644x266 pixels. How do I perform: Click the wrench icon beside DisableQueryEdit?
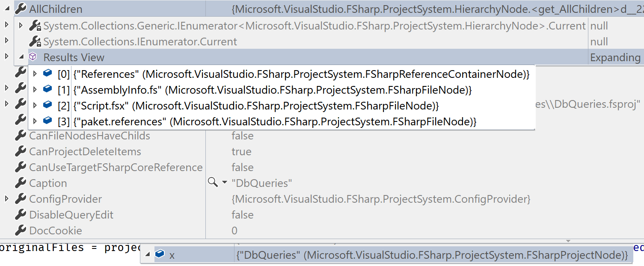[21, 215]
